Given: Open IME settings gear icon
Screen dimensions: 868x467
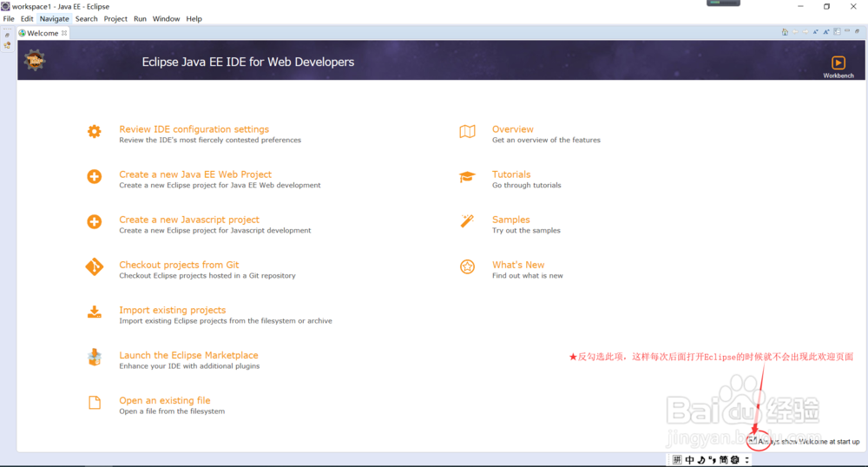Looking at the screenshot, I should pos(735,460).
